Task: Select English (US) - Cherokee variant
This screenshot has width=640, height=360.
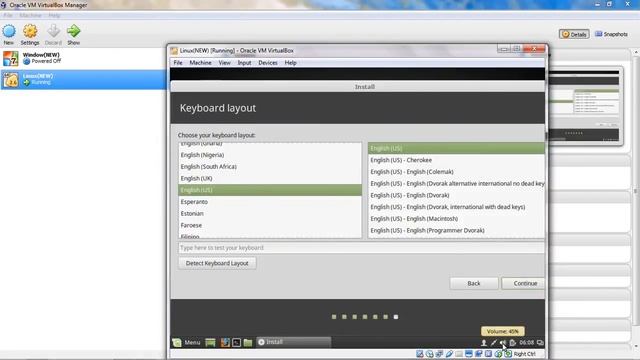Action: pos(456,160)
